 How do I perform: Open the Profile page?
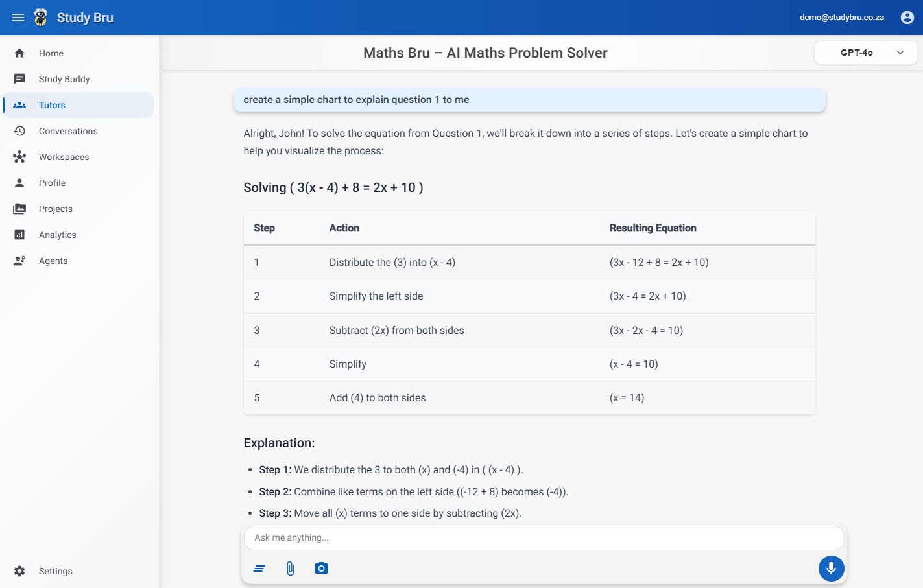coord(52,183)
